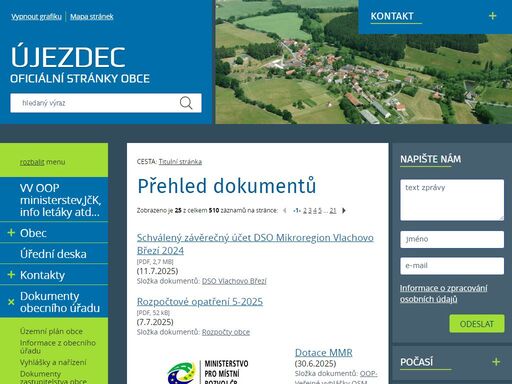Image resolution: width=512 pixels, height=384 pixels.
Task: Click the Odeslat button
Action: pyautogui.click(x=477, y=324)
